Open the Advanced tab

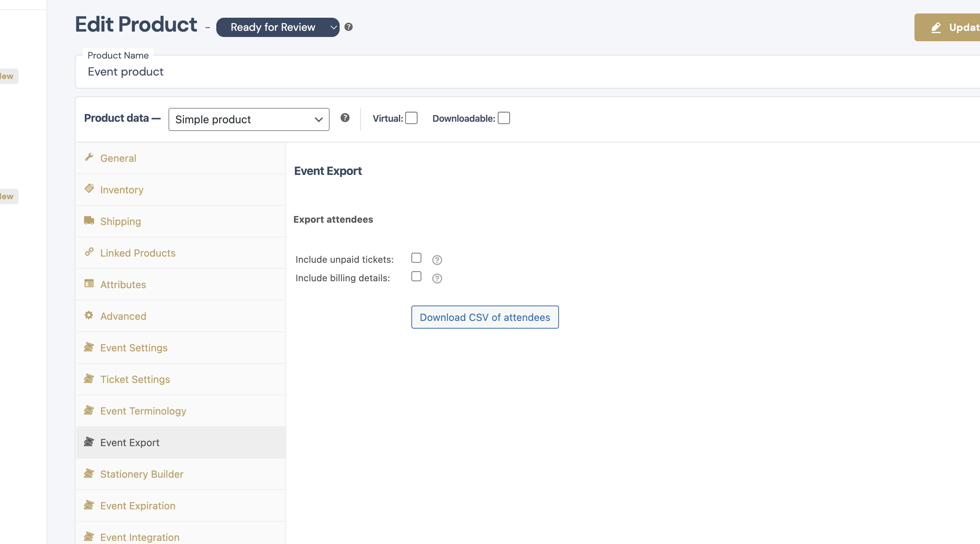(x=181, y=316)
